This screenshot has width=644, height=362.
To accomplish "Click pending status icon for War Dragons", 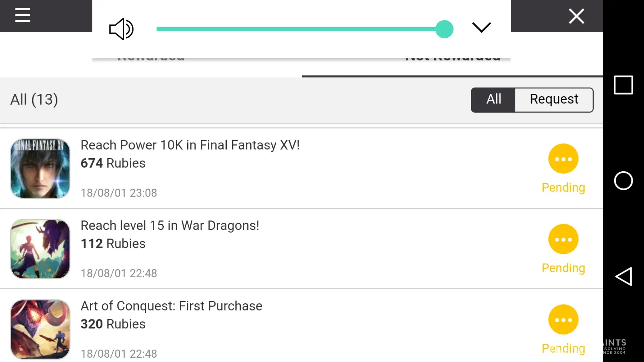I will pyautogui.click(x=563, y=239).
